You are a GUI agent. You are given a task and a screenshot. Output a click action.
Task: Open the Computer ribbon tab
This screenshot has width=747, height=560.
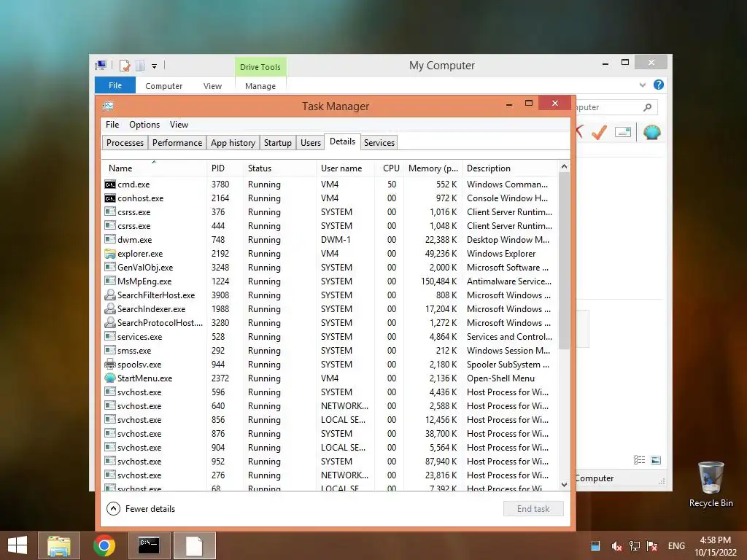[164, 86]
